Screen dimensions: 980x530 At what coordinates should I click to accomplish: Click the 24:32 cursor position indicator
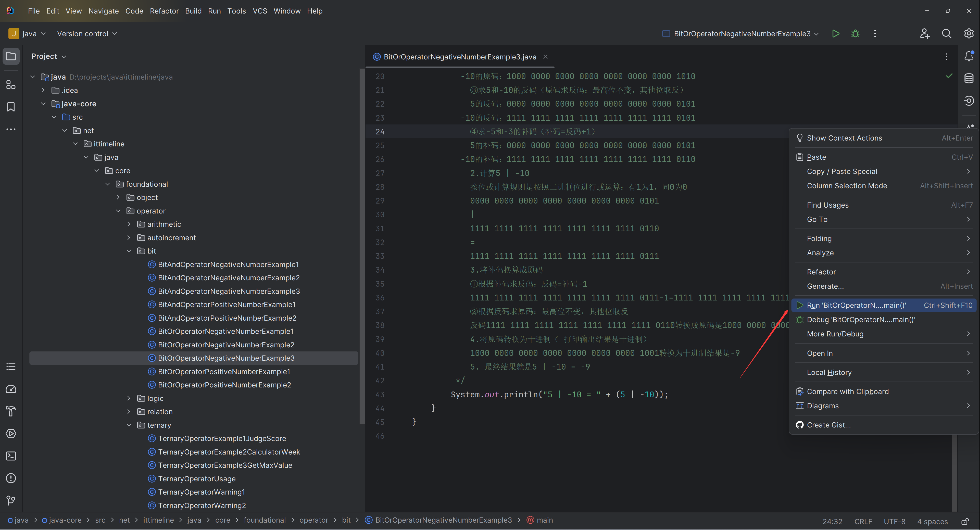(832, 521)
